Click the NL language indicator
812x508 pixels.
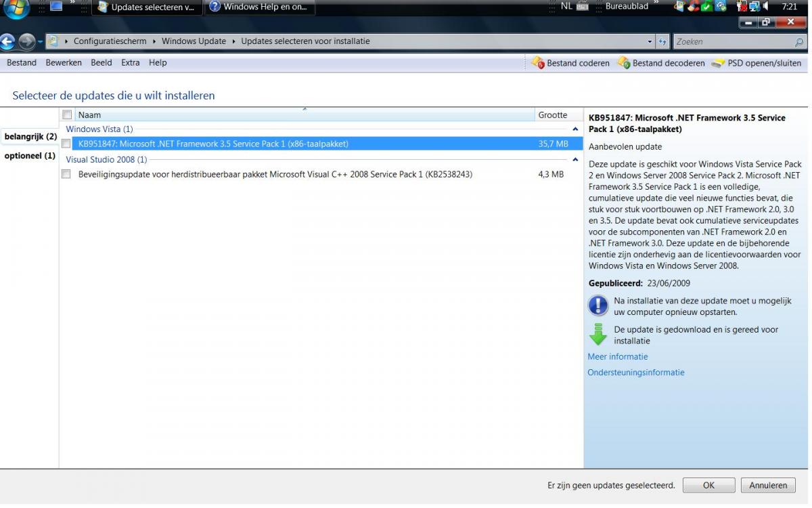click(x=566, y=7)
